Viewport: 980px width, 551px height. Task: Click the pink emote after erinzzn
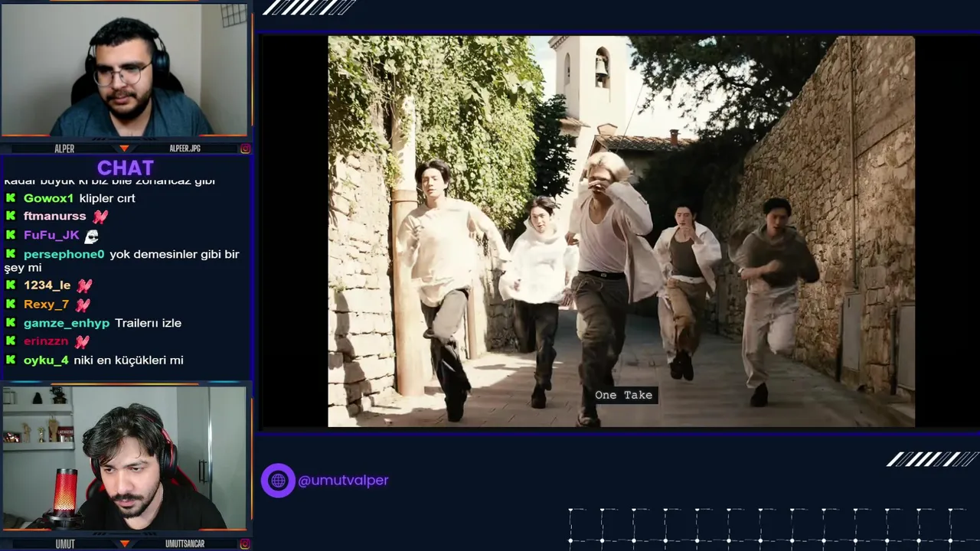point(82,341)
